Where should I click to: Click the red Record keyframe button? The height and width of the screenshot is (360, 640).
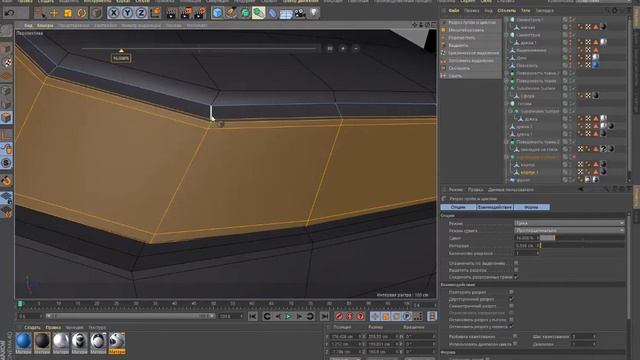click(x=339, y=316)
